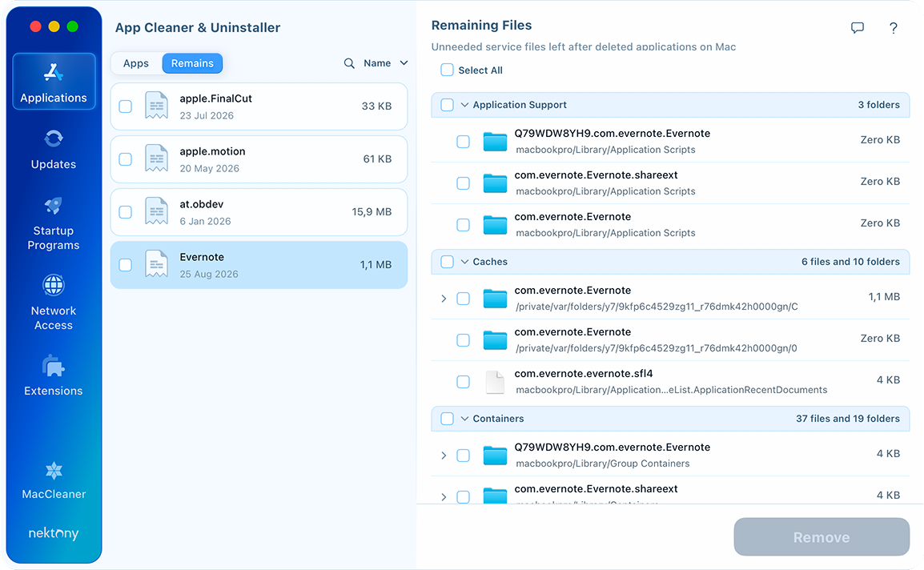Switch to the Remains tab
The image size is (924, 570).
pyautogui.click(x=192, y=63)
